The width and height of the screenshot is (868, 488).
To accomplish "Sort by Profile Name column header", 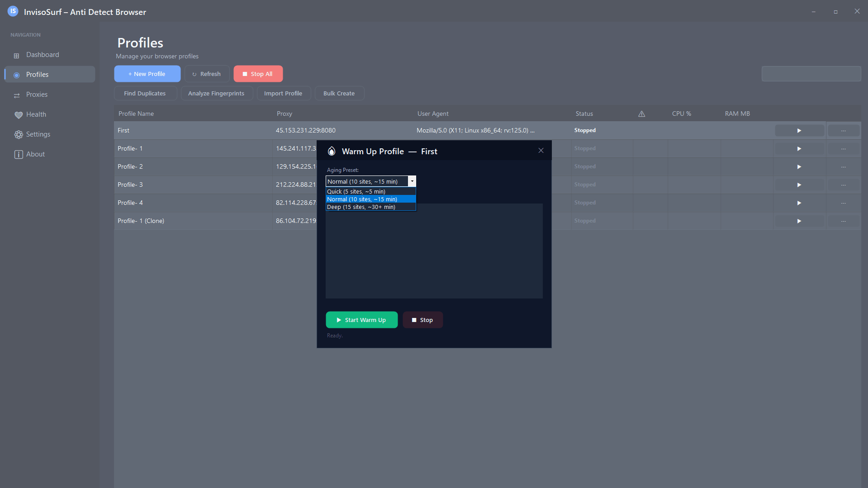I will pos(136,114).
